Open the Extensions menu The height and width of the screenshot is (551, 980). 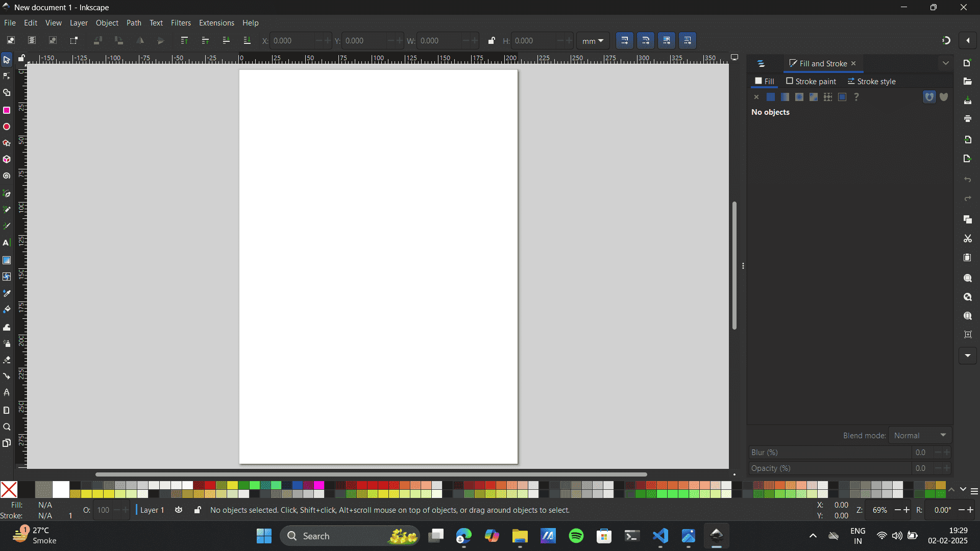pos(216,23)
